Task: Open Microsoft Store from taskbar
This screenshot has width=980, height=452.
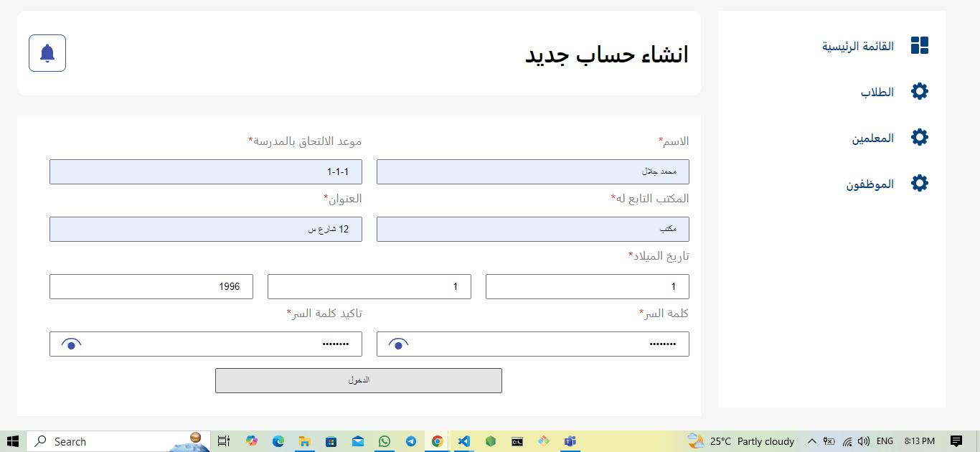Action: (331, 441)
